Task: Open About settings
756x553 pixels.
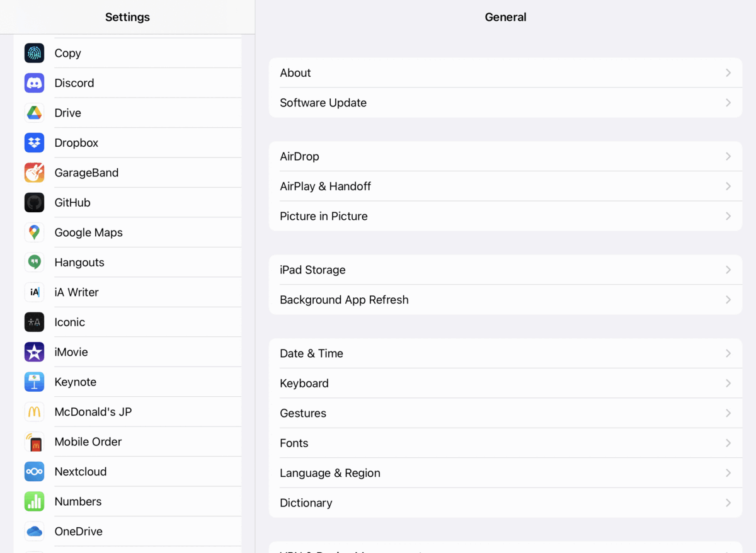Action: 505,73
